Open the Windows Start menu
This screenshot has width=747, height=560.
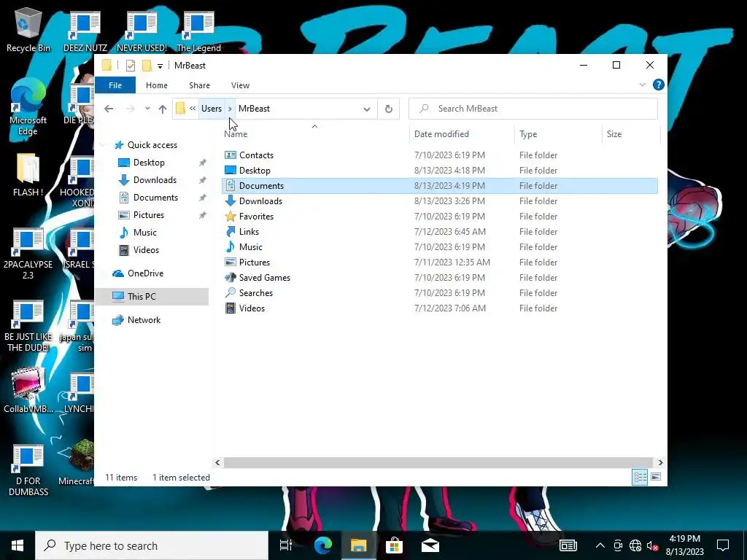click(x=18, y=545)
